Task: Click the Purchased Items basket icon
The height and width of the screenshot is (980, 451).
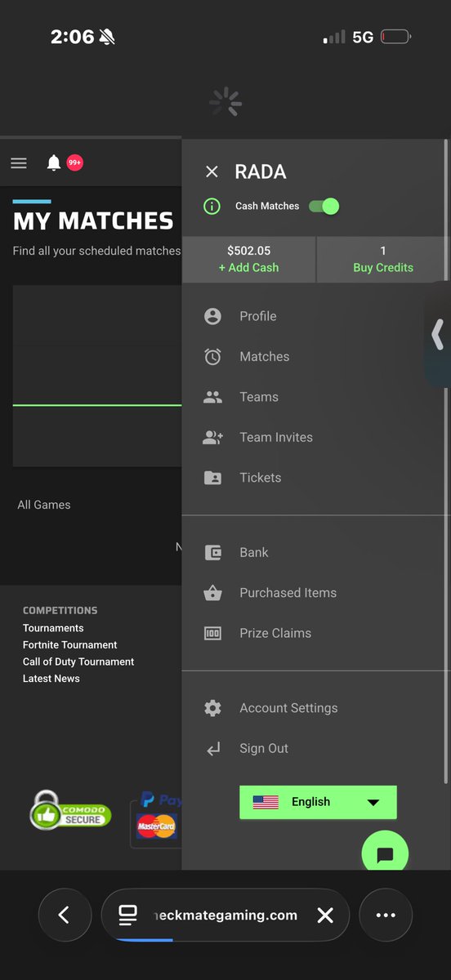Action: [212, 593]
